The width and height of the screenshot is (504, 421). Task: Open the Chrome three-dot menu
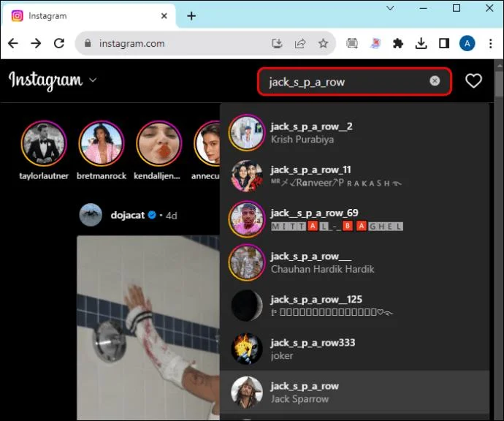[x=491, y=43]
